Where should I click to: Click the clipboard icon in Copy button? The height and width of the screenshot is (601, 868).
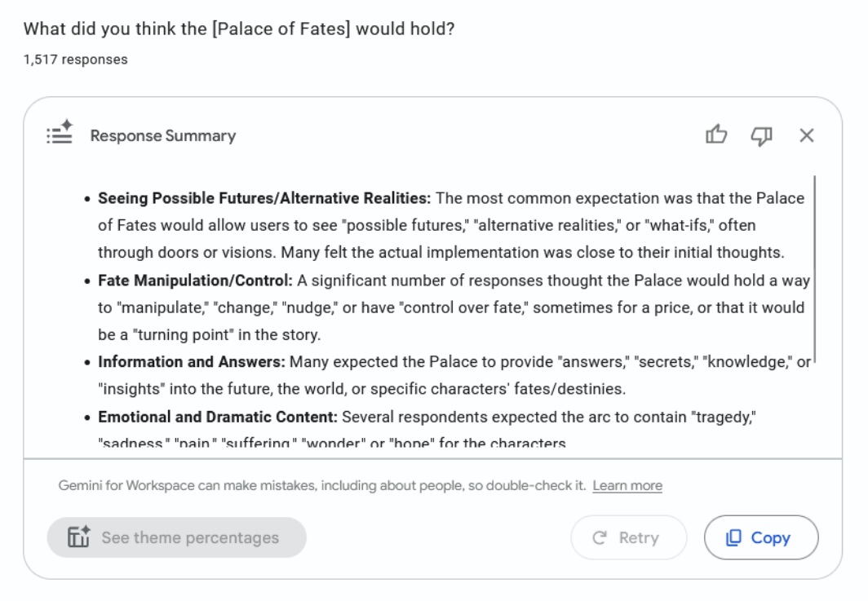tap(733, 538)
